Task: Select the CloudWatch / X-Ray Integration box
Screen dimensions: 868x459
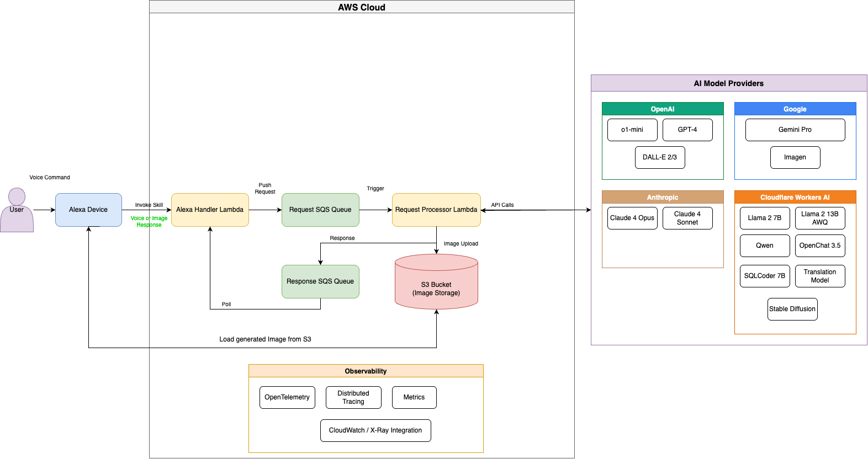Action: [x=375, y=430]
